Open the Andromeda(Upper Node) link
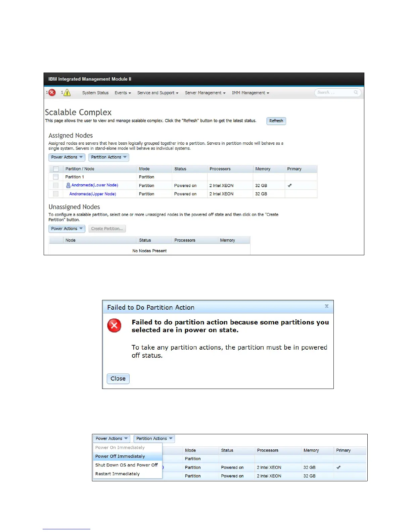This screenshot has width=411, height=532. coord(93,194)
